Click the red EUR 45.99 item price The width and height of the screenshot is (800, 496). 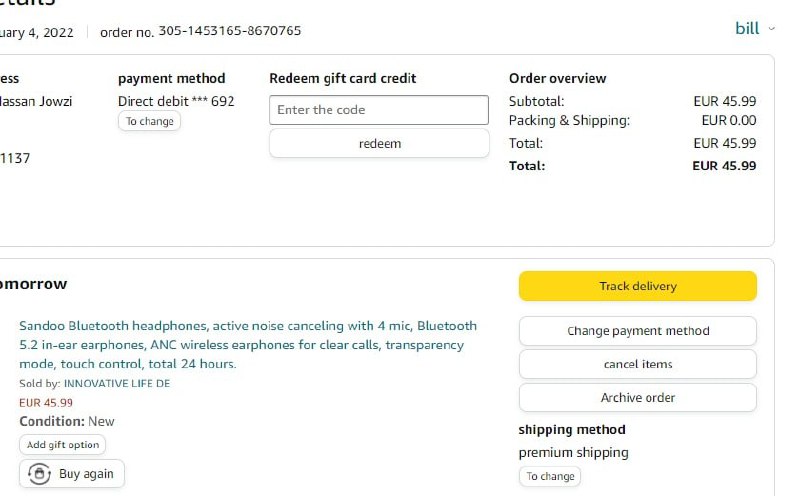pos(46,402)
